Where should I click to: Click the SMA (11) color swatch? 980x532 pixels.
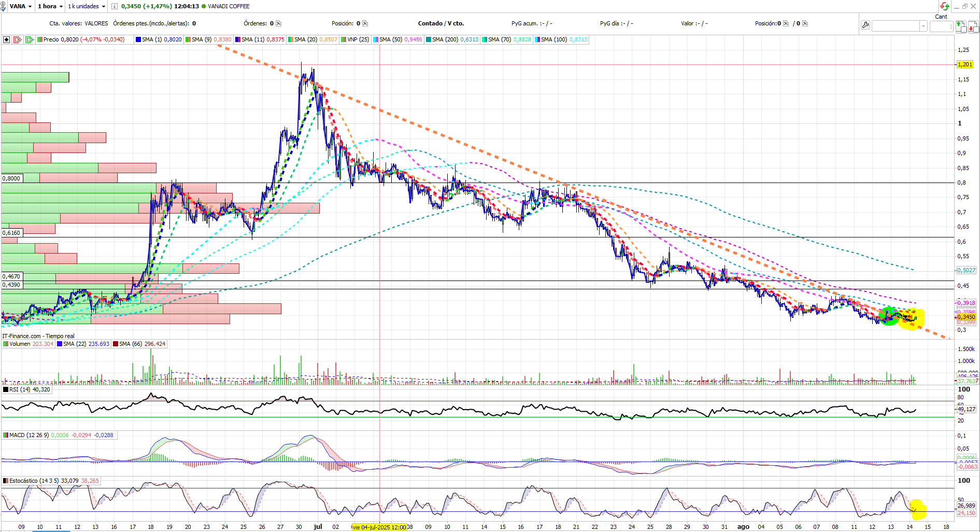point(237,39)
